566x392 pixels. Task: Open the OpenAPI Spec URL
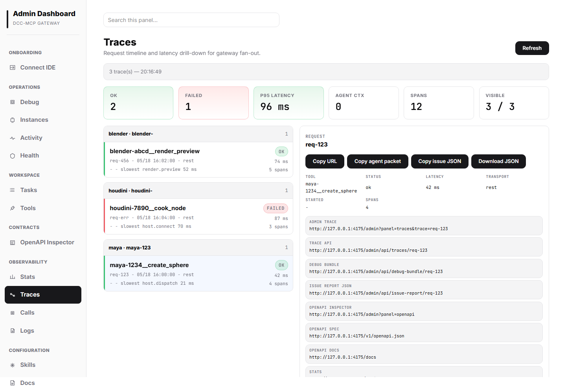424,333
